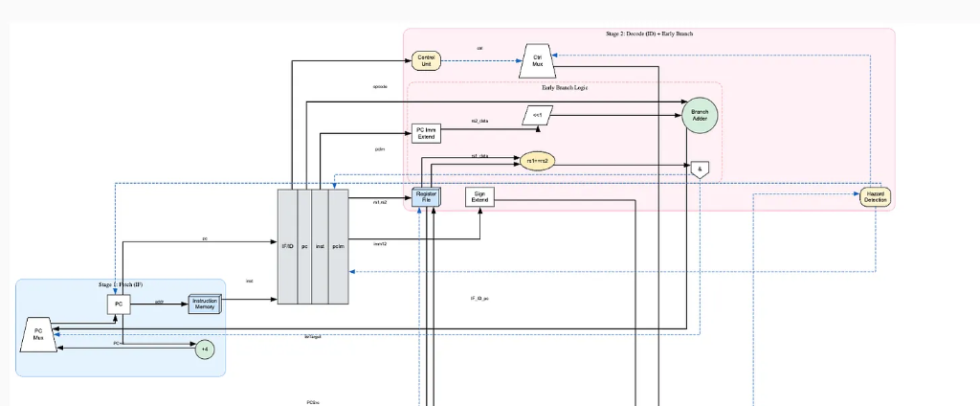Click the Hazard Detection node
Image resolution: width=980 pixels, height=406 pixels.
(x=876, y=197)
